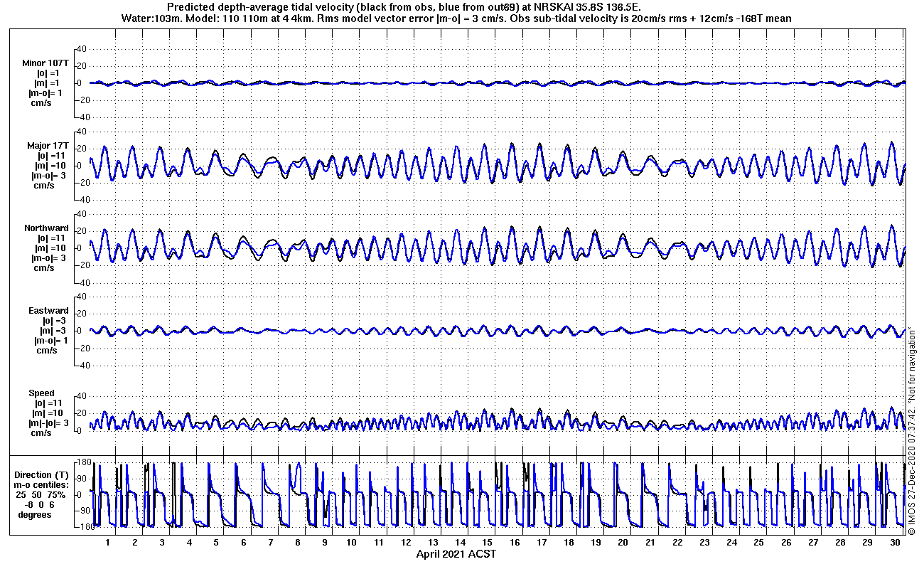This screenshot has height=569, width=924.
Task: Click day '18' on the date axis
Action: point(569,543)
